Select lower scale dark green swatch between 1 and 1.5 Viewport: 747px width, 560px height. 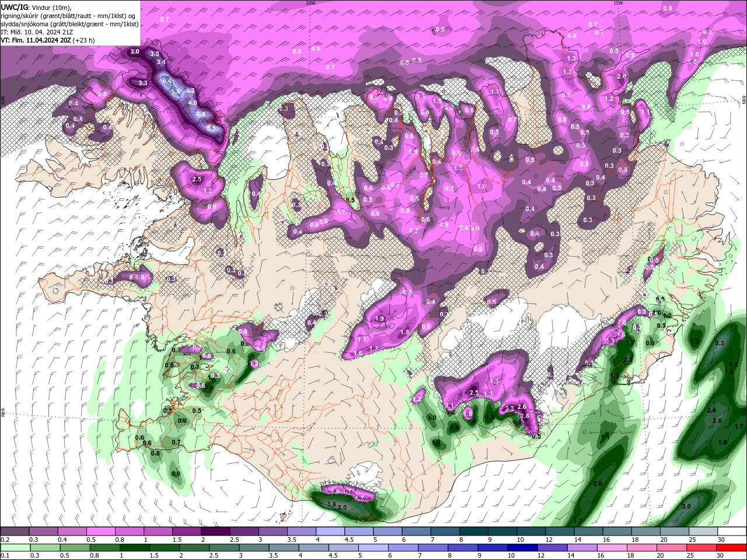pyautogui.click(x=135, y=547)
